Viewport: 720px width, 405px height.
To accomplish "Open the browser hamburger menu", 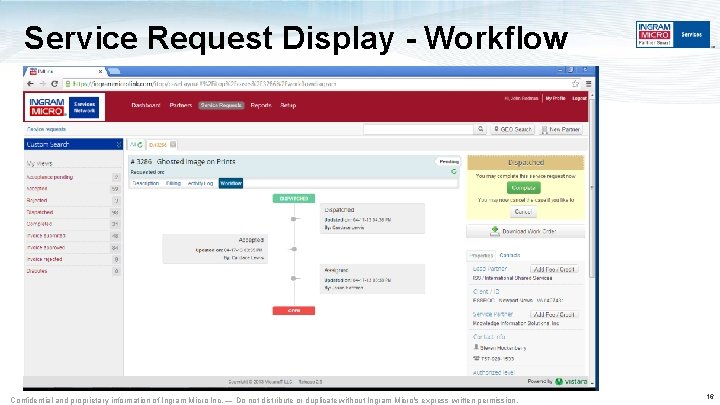I will click(588, 84).
